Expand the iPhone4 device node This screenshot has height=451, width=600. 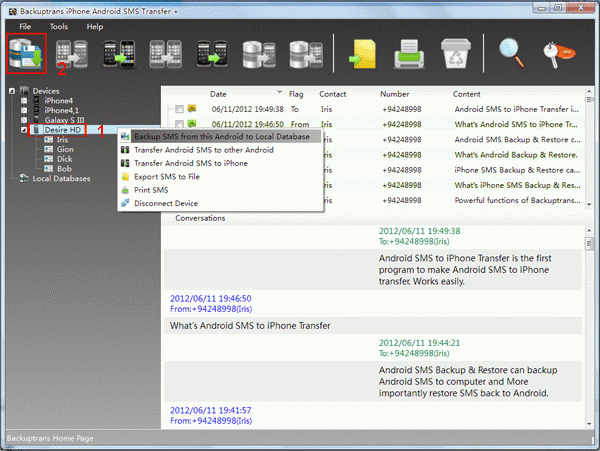(x=24, y=101)
